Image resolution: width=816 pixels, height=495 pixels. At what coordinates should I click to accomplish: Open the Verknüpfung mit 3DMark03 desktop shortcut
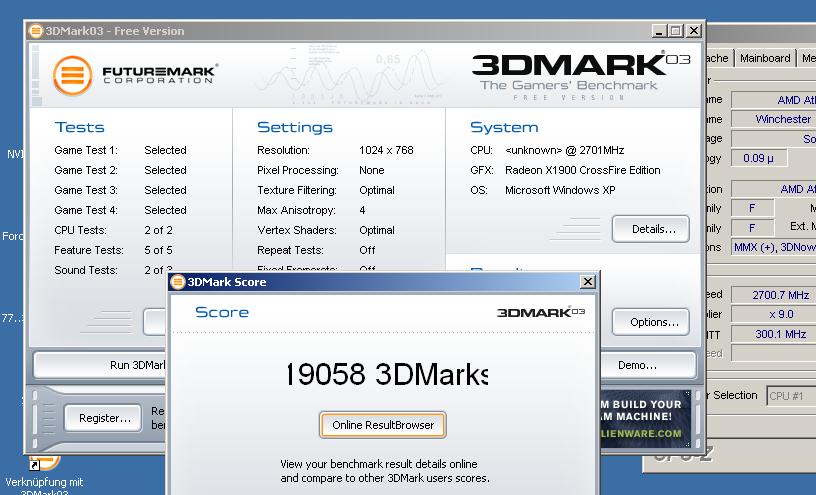(44, 475)
